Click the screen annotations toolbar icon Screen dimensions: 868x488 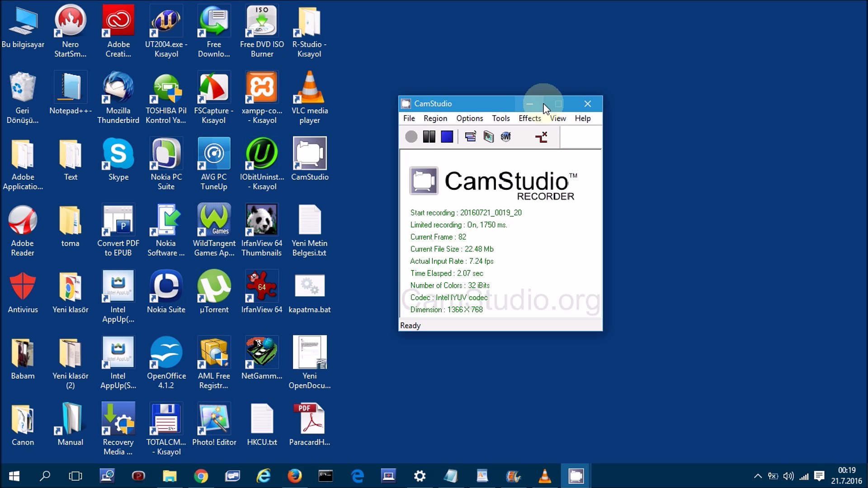pyautogui.click(x=488, y=136)
